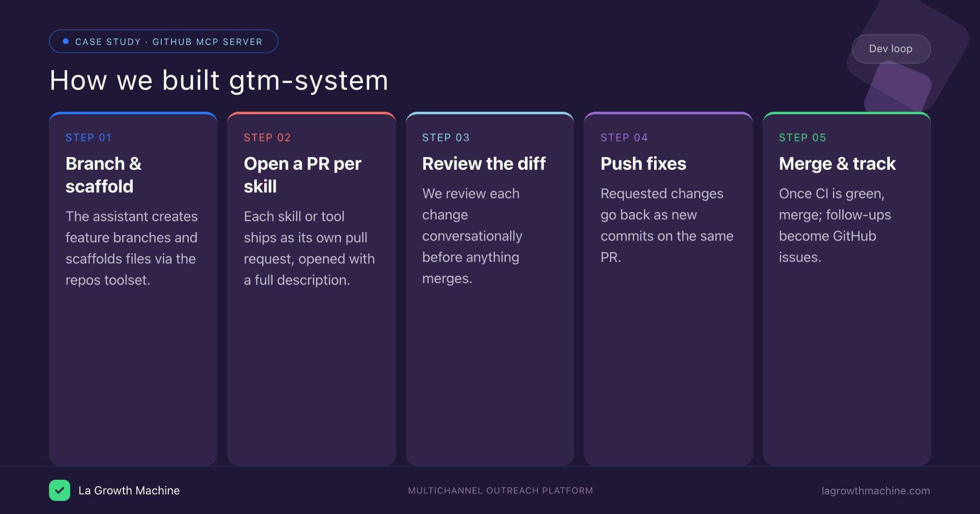The width and height of the screenshot is (980, 514).
Task: Click the 'Each skill or tool ships' paragraph
Action: coord(309,248)
